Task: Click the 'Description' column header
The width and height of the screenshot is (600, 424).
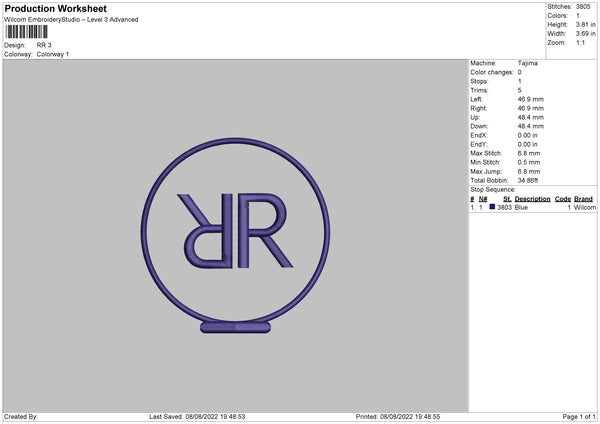Action: click(x=532, y=199)
